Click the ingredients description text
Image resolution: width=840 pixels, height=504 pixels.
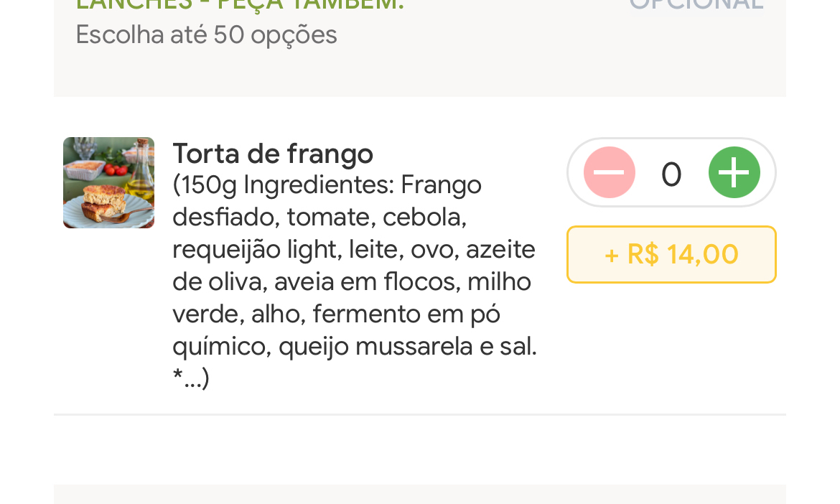[x=354, y=280]
